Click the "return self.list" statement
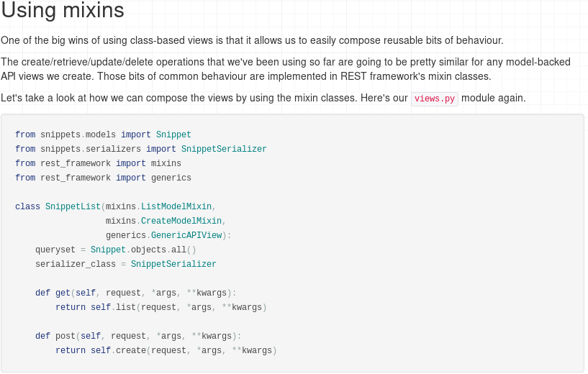This screenshot has height=374, width=588. [160, 307]
